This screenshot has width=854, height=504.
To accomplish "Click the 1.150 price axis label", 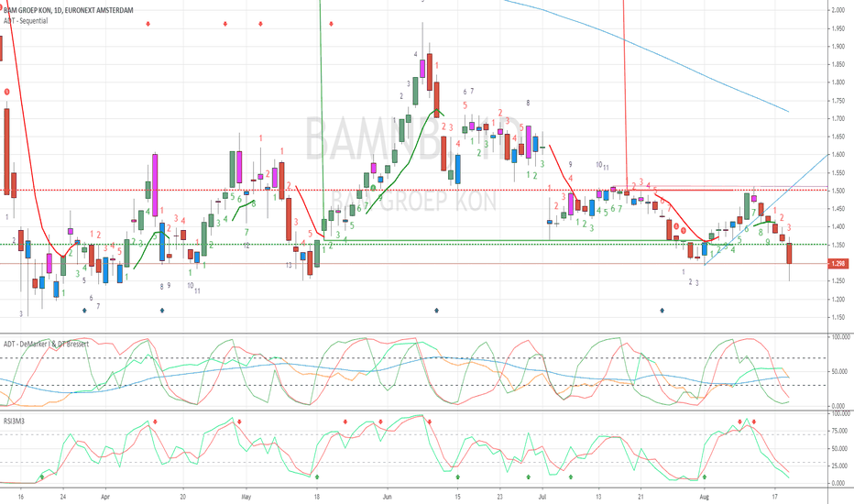I will (x=838, y=317).
